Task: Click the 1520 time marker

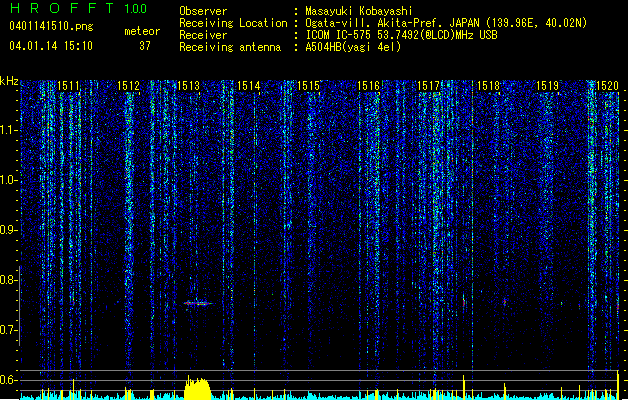Action: tap(607, 86)
